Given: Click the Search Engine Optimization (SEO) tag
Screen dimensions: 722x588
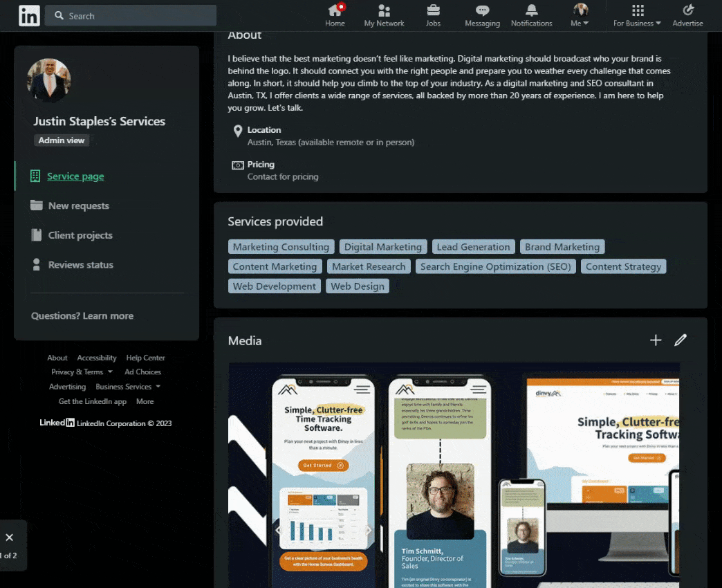Looking at the screenshot, I should (x=495, y=266).
